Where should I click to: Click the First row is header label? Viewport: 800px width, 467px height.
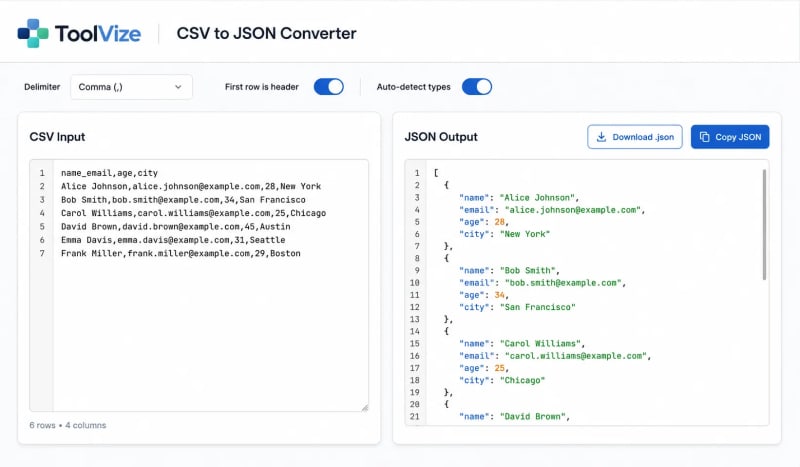point(262,87)
